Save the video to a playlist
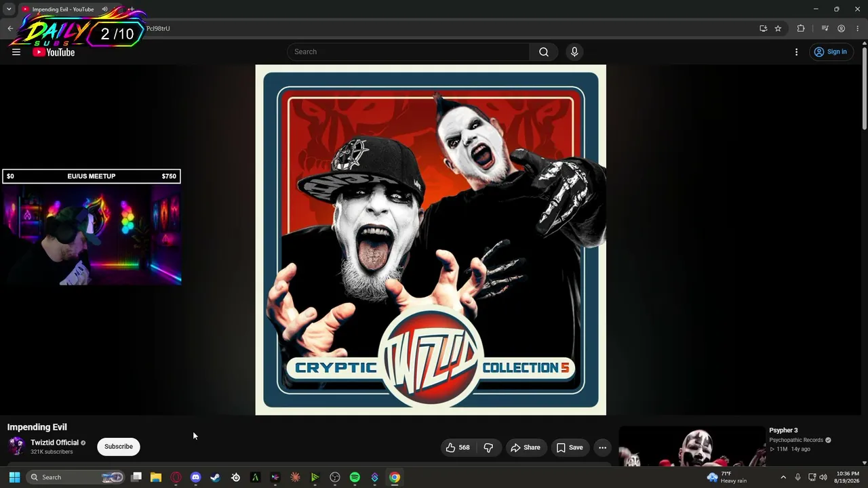 tap(570, 447)
